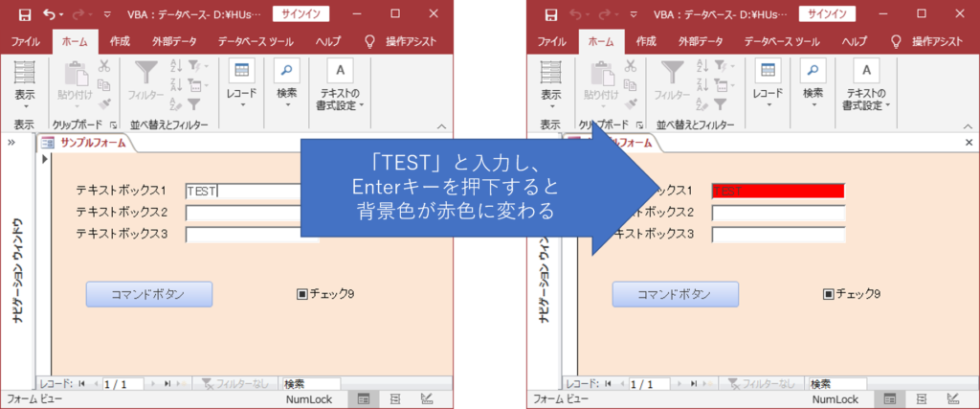
Task: Click サインイン button in left window
Action: coord(301,13)
